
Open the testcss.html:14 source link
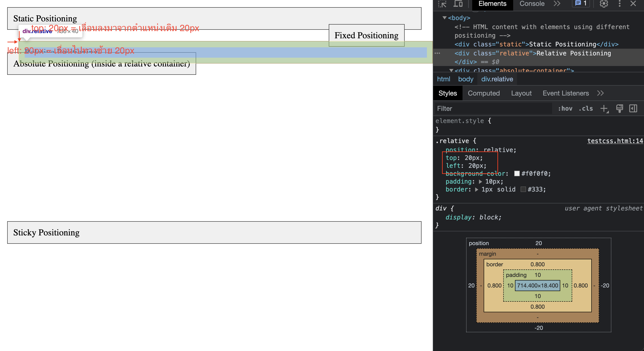coord(615,141)
